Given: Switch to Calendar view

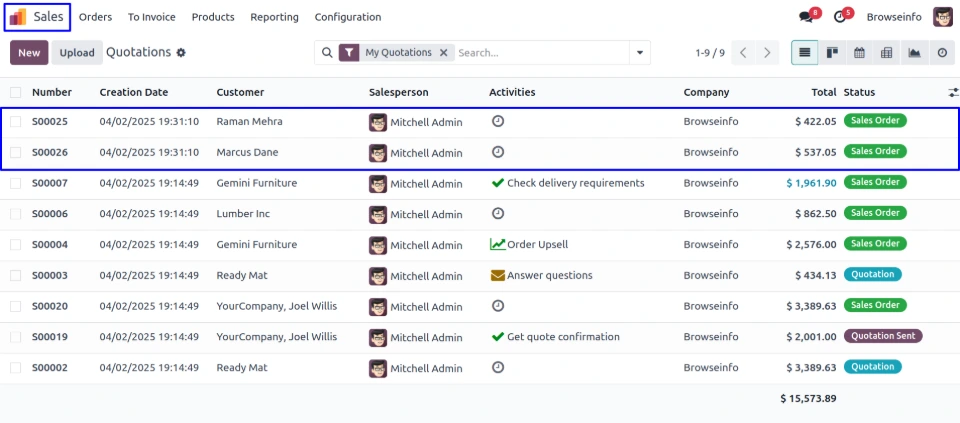Looking at the screenshot, I should point(859,53).
